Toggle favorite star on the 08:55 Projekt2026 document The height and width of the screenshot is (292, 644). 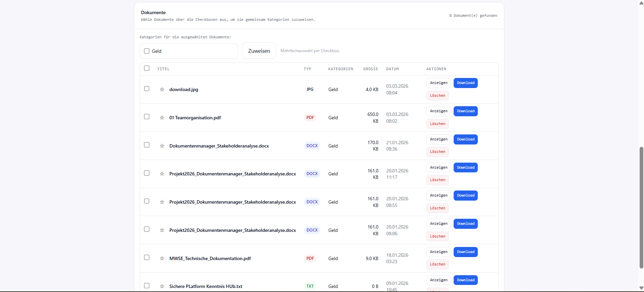[162, 202]
